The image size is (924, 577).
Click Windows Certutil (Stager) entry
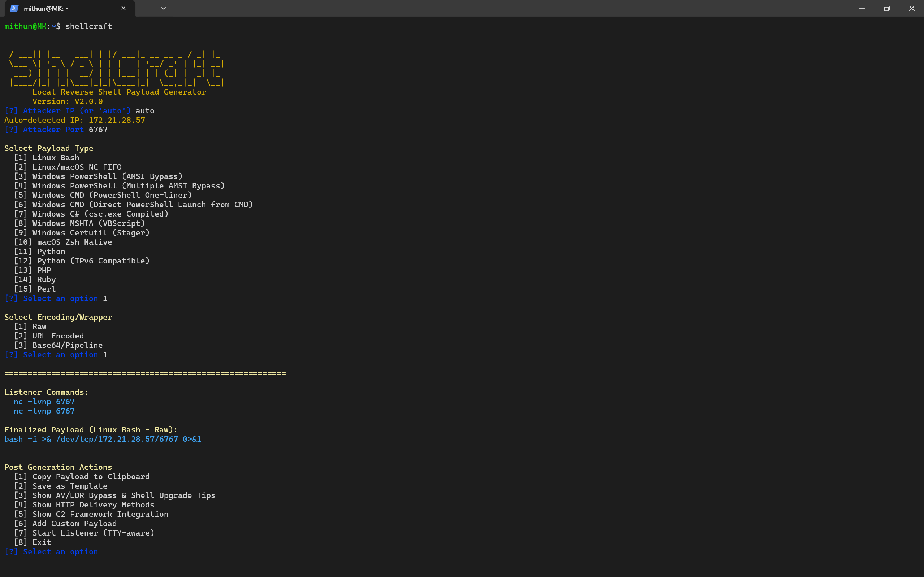pos(82,233)
